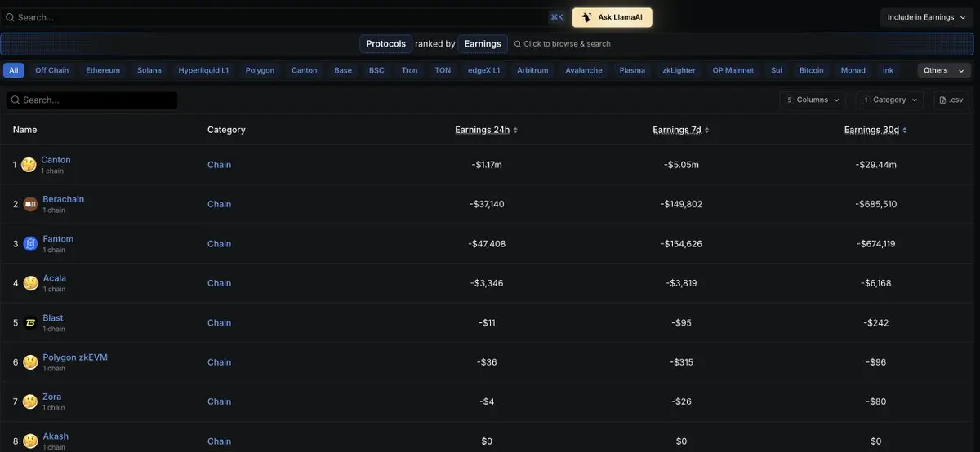Open the Protocols selector
Viewport: 980px width, 452px height.
(x=386, y=44)
